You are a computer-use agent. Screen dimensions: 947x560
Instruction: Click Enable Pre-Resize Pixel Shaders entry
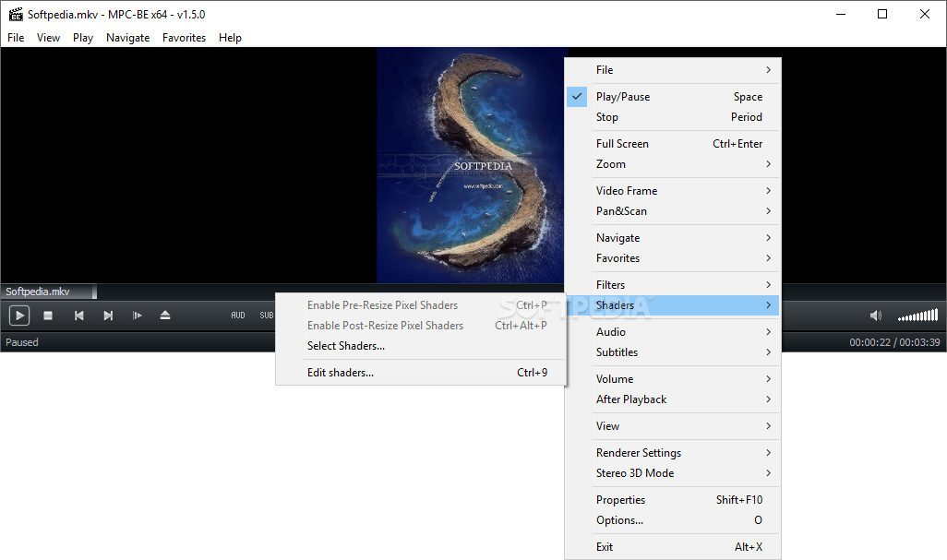click(420, 305)
